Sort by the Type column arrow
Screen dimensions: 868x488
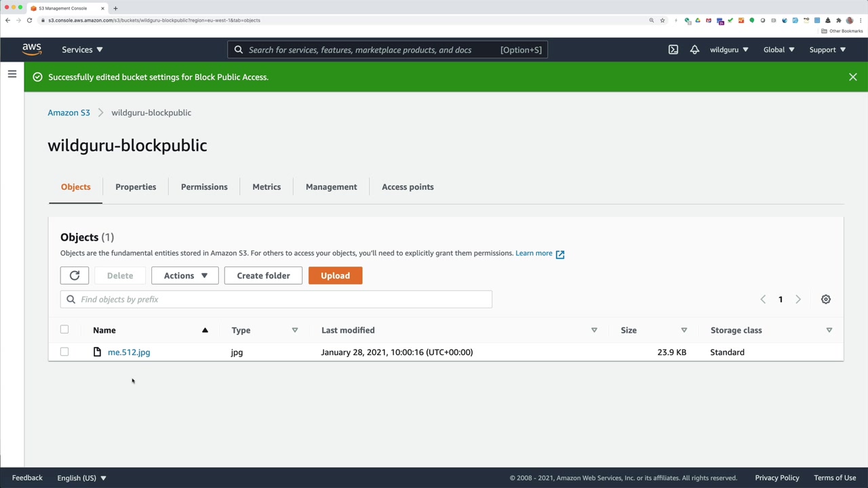295,330
